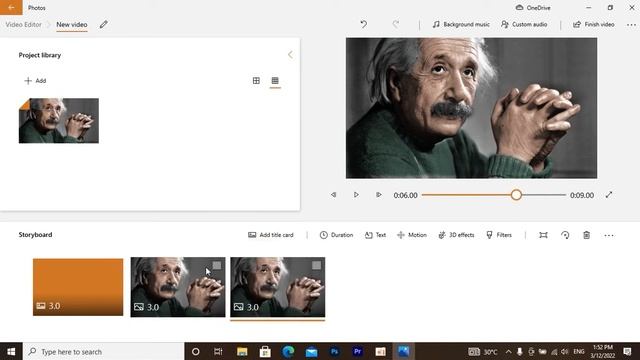Rename video with the pencil icon

click(104, 24)
